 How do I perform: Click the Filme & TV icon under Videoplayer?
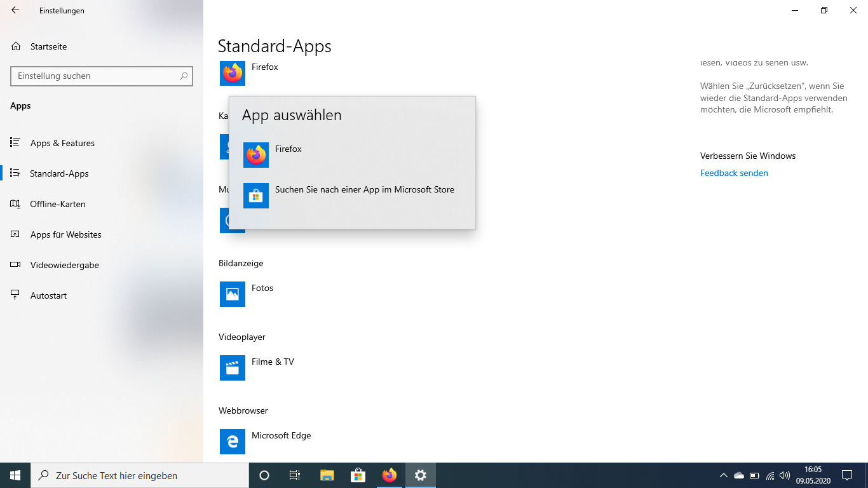[233, 368]
